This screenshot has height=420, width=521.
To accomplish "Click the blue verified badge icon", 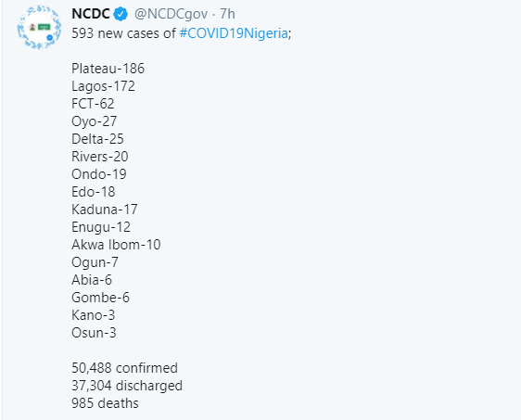I will coord(121,14).
